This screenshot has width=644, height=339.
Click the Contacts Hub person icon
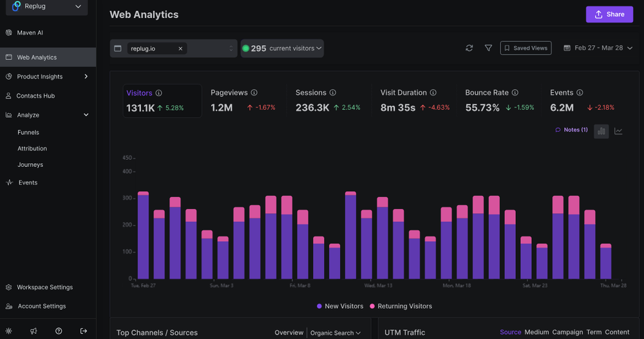(x=8, y=96)
